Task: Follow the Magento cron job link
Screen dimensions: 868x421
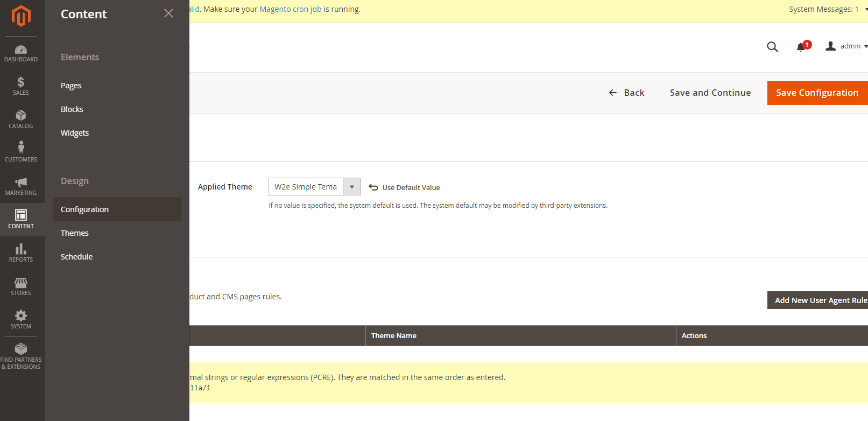Action: coord(291,9)
